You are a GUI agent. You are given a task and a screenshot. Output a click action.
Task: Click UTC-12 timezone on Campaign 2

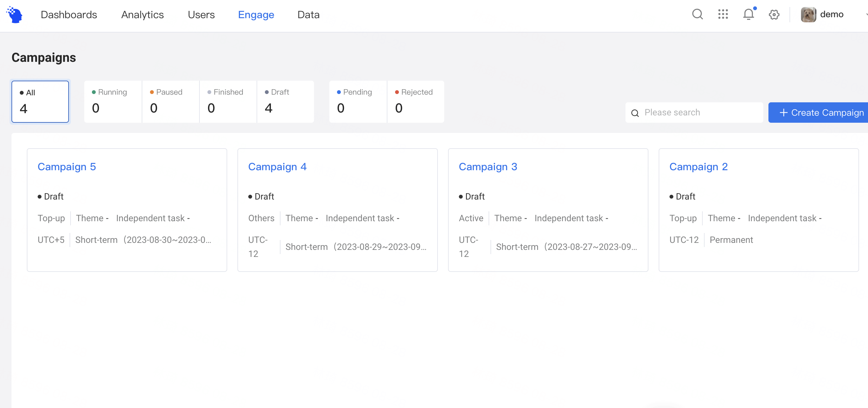click(684, 240)
